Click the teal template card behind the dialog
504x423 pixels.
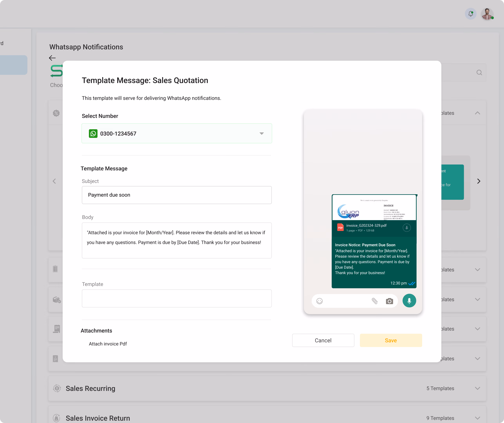pyautogui.click(x=452, y=182)
